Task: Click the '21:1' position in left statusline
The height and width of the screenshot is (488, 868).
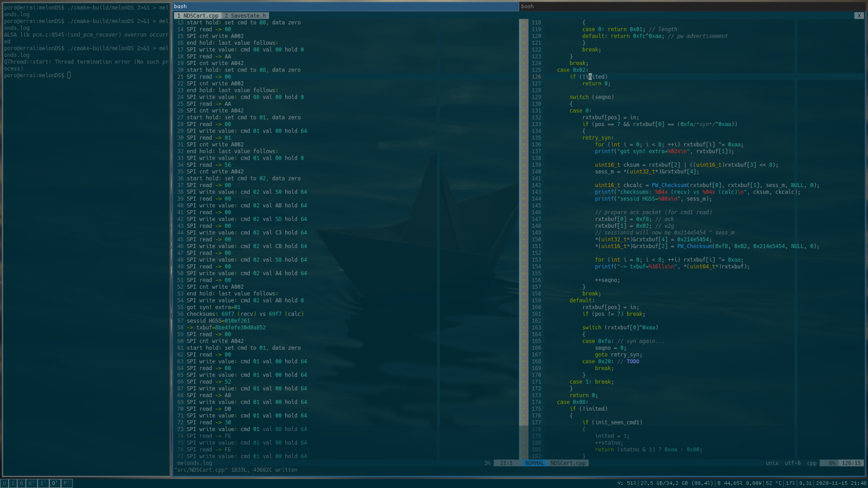Action: (x=506, y=463)
